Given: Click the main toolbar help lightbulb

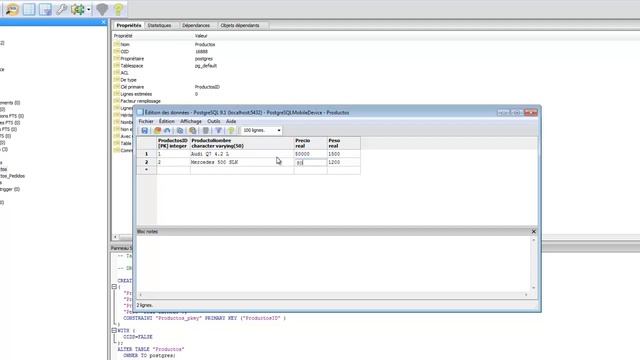Looking at the screenshot, I should (x=118, y=9).
